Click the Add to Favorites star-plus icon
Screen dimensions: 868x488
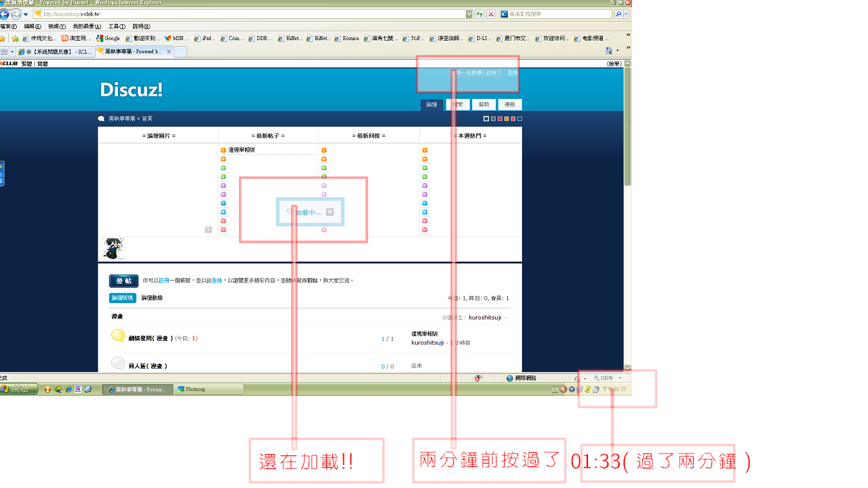(x=14, y=39)
